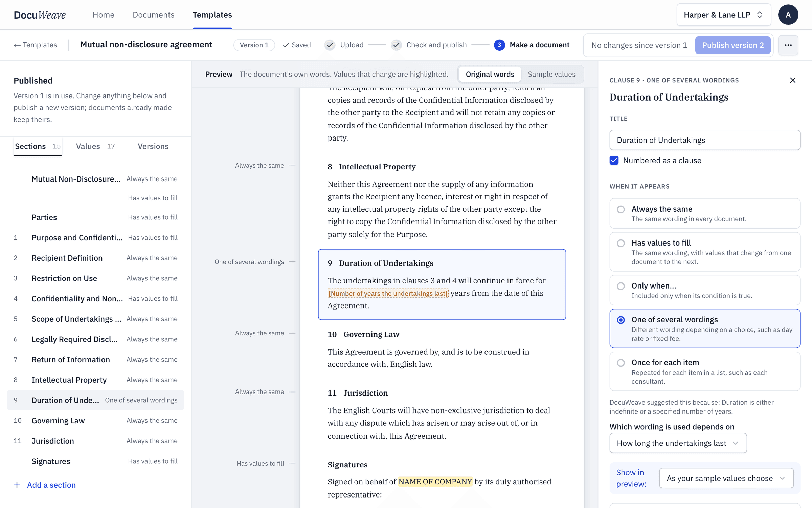Click Publish version 2 button
Viewport: 812px width, 508px height.
click(733, 45)
